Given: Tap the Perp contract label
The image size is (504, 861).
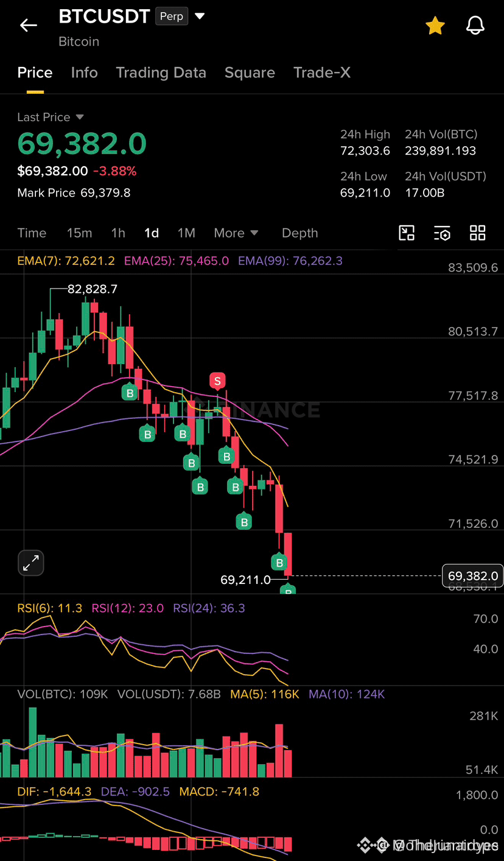Looking at the screenshot, I should coord(172,16).
